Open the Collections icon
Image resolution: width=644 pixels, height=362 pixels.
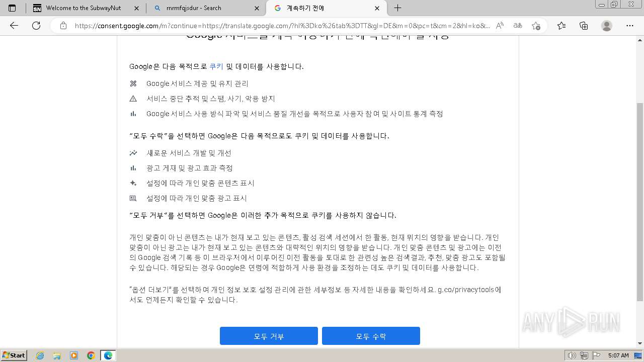pyautogui.click(x=584, y=26)
